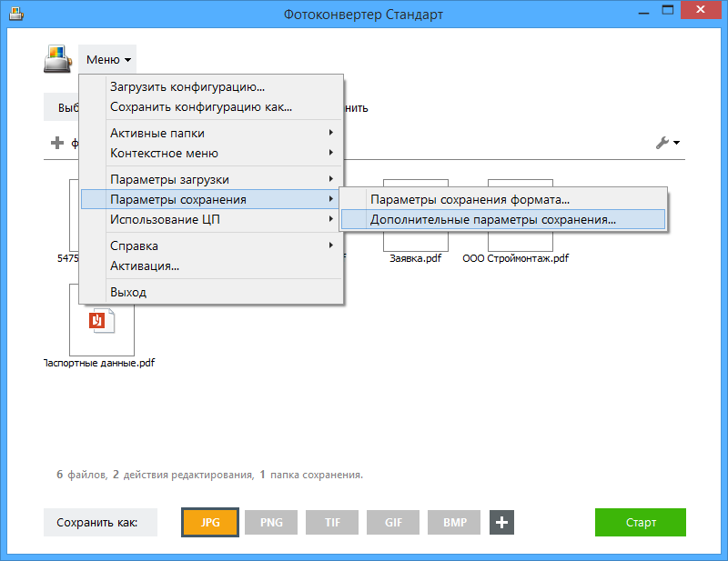Close the Фотоконвертер window
Viewport: 728px width, 561px height.
coord(701,10)
